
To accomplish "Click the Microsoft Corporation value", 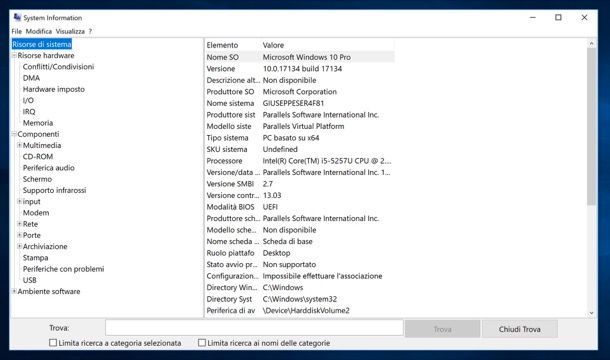I will [300, 92].
